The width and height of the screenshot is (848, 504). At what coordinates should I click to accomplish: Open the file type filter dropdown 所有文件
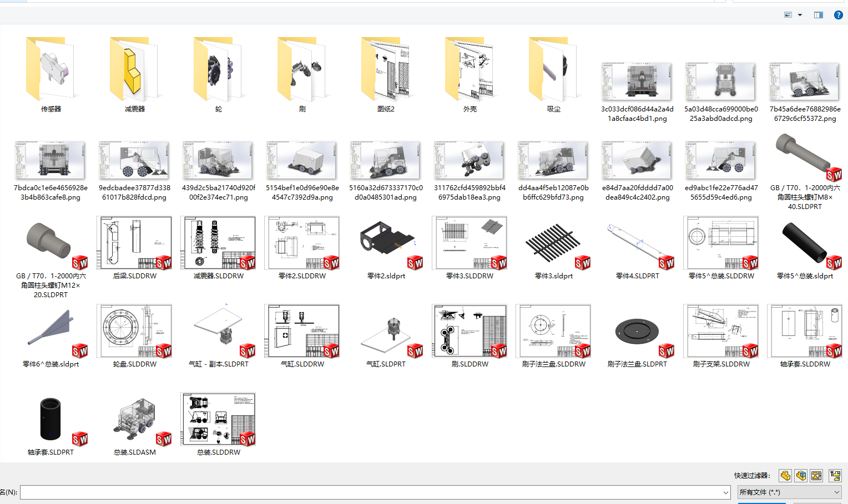790,492
